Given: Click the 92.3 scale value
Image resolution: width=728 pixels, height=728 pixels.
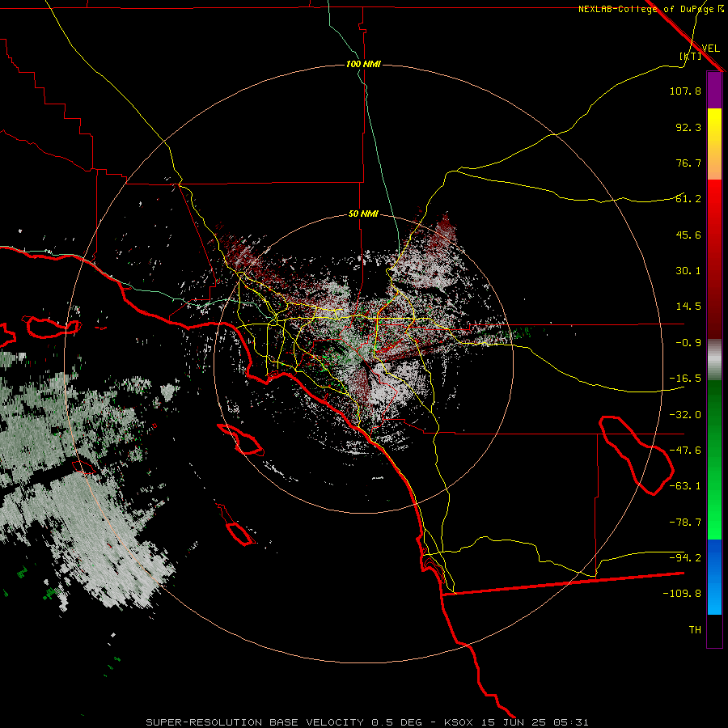Looking at the screenshot, I should pos(688,127).
